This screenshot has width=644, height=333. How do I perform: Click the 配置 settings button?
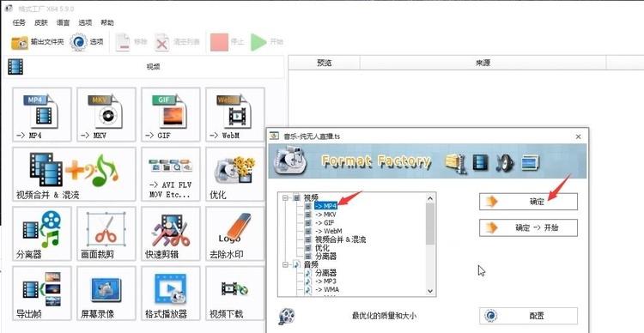(528, 316)
